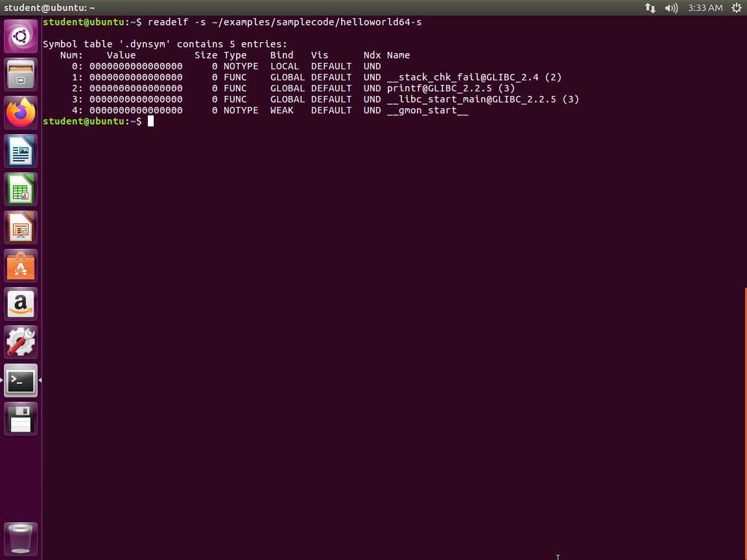Open the sound volume indicator
747x560 pixels.
coord(671,8)
